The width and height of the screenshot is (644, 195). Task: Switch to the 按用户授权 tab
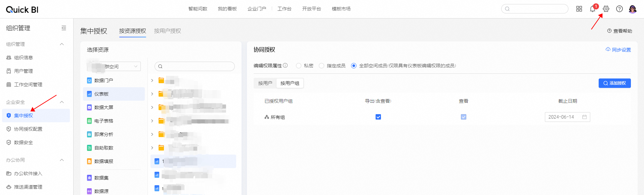167,31
